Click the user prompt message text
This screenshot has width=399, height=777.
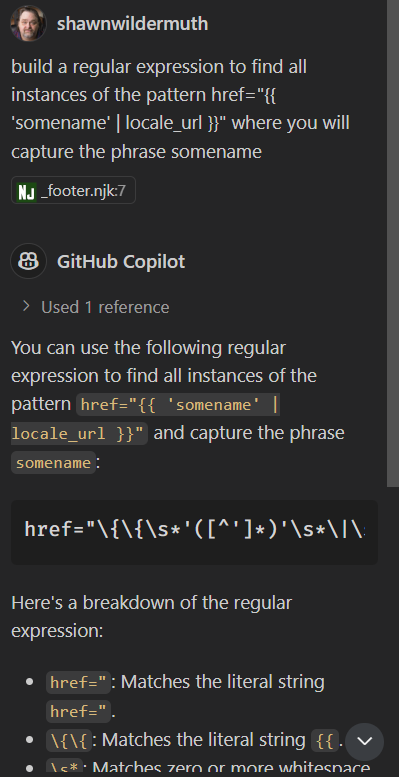180,109
